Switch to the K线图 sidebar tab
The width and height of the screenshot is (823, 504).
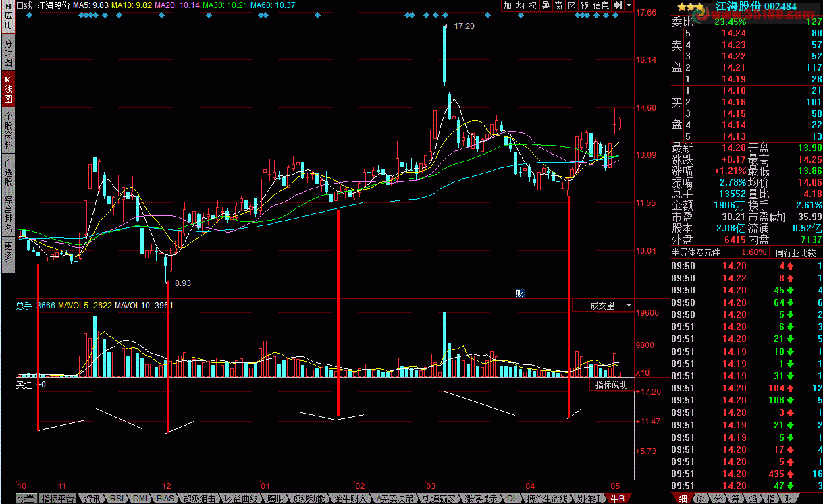click(x=8, y=89)
